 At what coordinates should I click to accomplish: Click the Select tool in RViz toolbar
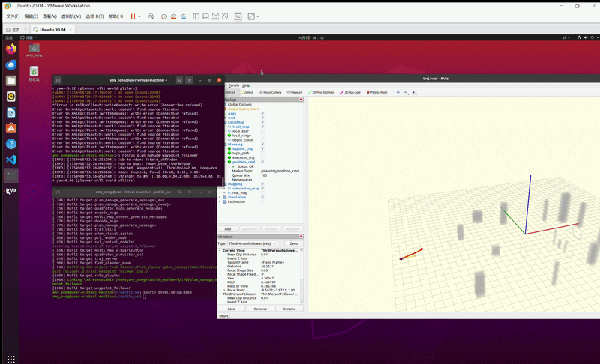[x=247, y=92]
